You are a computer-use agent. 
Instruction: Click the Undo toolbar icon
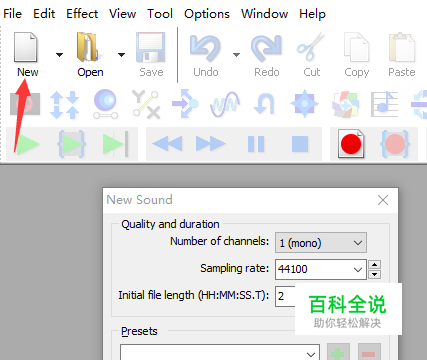tap(205, 49)
